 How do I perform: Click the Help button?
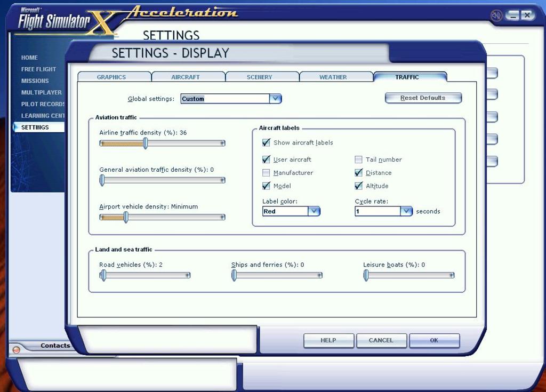(x=328, y=340)
